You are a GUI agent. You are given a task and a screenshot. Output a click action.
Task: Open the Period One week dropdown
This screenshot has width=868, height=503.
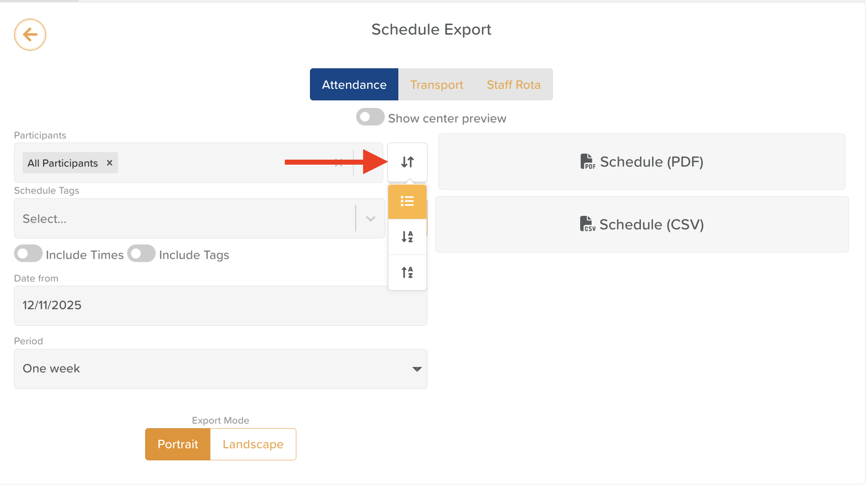pos(221,369)
